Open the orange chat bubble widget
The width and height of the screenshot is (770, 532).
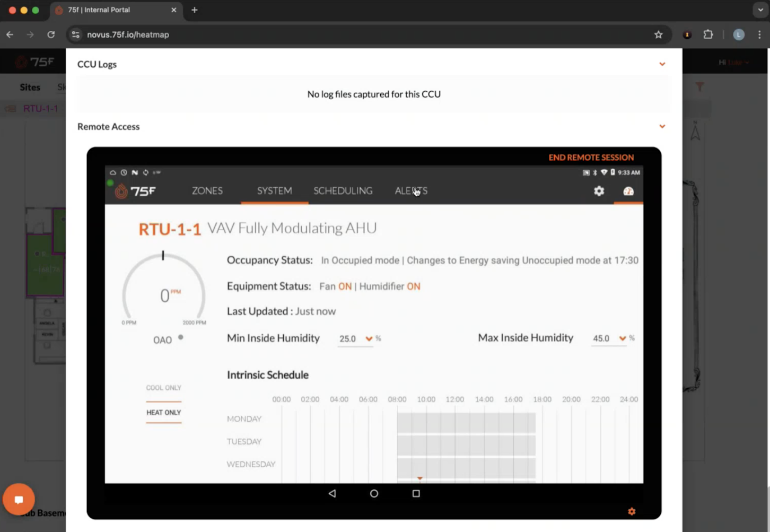click(19, 499)
